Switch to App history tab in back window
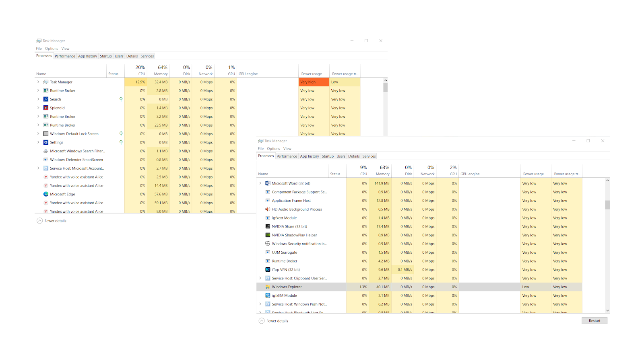This screenshot has width=644, height=357. (x=88, y=56)
